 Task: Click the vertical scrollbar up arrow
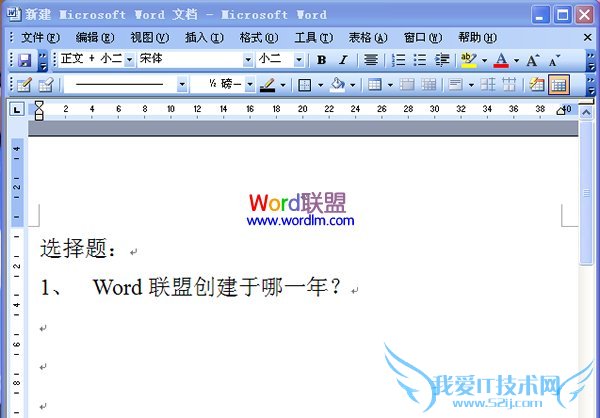[586, 113]
